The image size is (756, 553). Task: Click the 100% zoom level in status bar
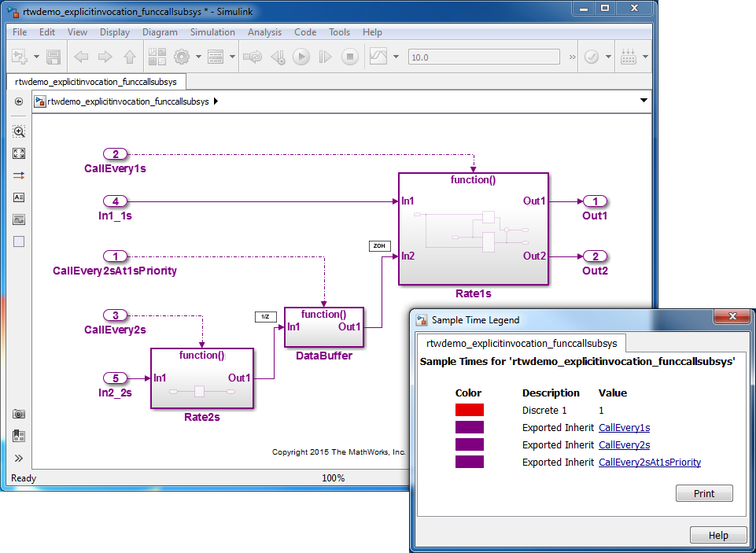[334, 478]
